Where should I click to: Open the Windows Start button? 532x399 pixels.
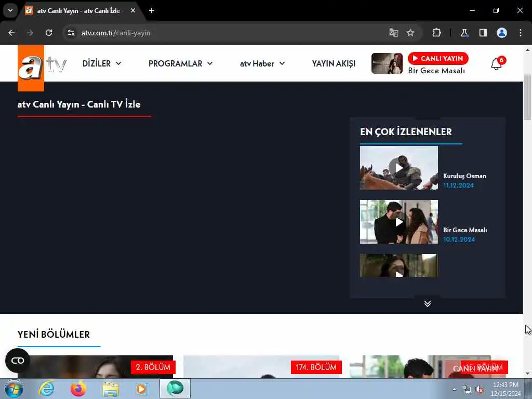pos(14,389)
